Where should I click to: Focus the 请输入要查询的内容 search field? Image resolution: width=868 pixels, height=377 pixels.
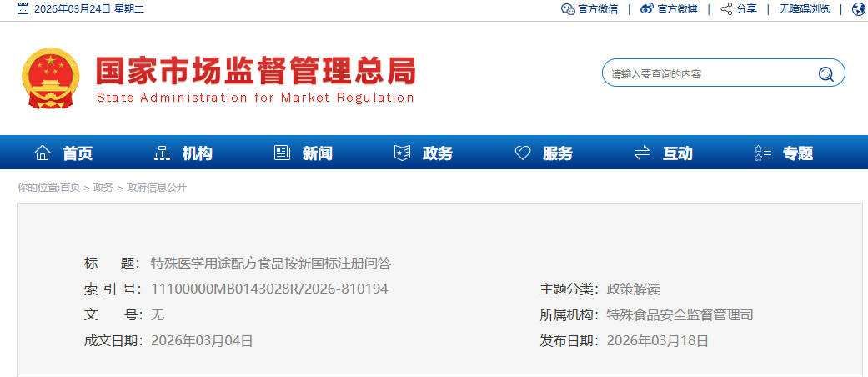(x=709, y=73)
